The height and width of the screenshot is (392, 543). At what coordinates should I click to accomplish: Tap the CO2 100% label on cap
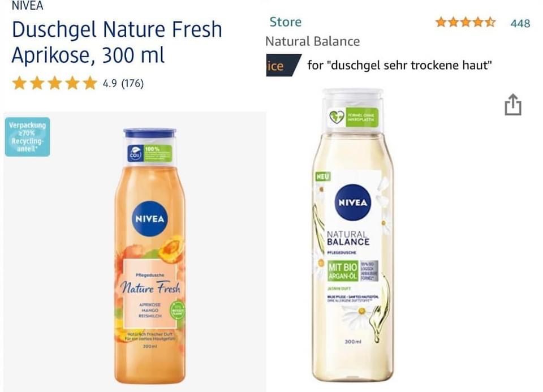[150, 153]
